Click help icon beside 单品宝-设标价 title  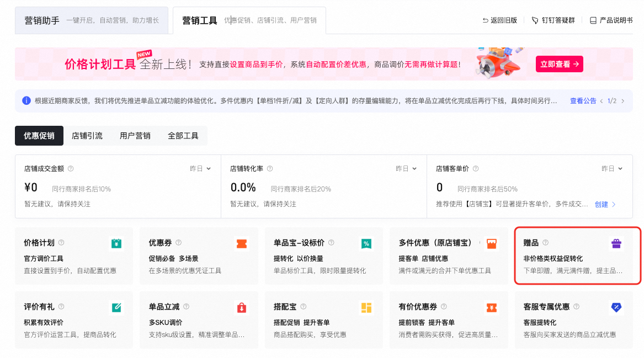331,243
